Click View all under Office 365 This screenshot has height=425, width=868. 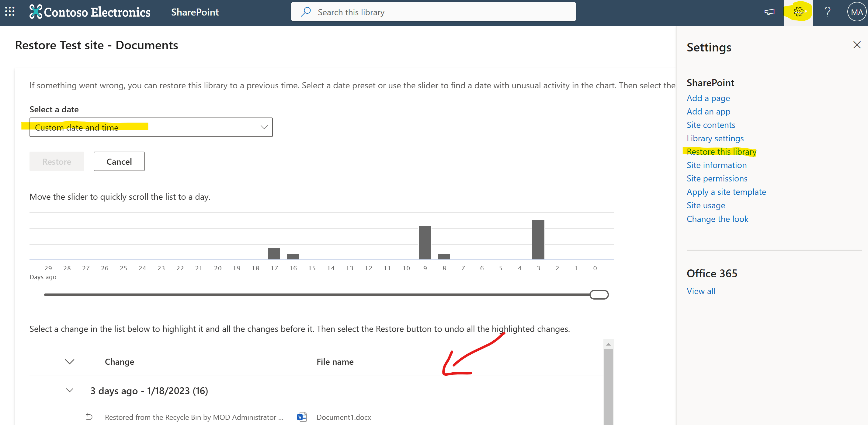tap(701, 291)
